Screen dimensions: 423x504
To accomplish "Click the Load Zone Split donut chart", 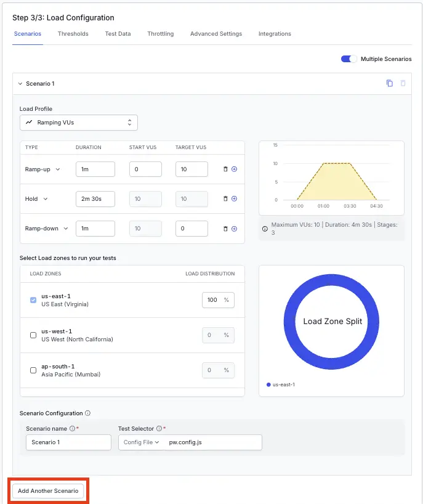I will point(331,322).
